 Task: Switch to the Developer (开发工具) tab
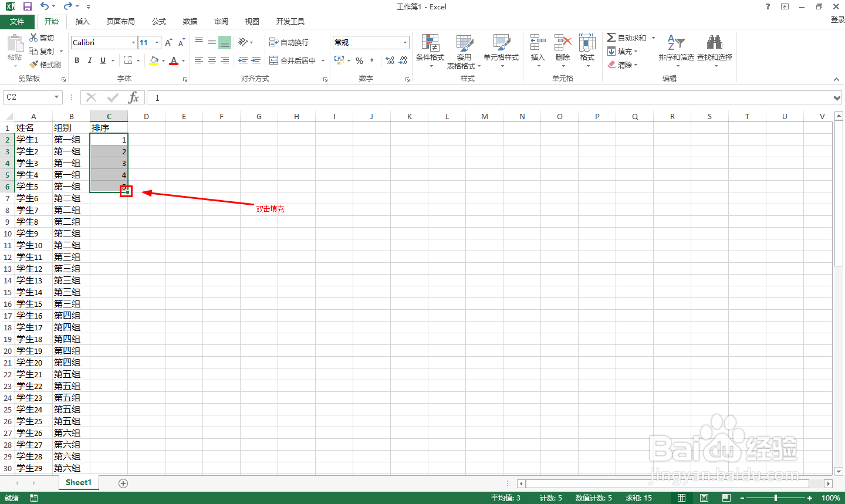pos(290,22)
